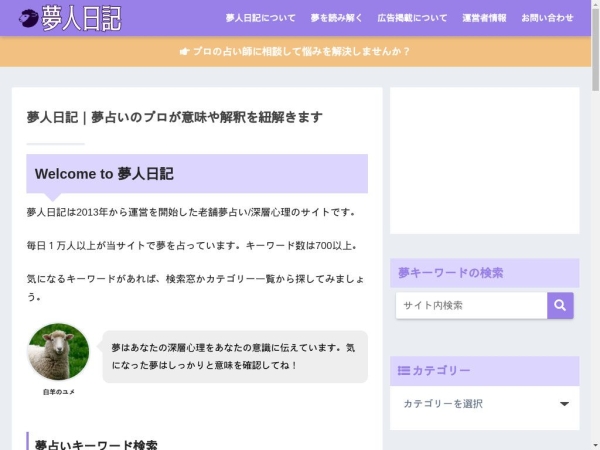The height and width of the screenshot is (450, 600).
Task: Click the プロの占い師に相談 banner link
Action: 301,51
